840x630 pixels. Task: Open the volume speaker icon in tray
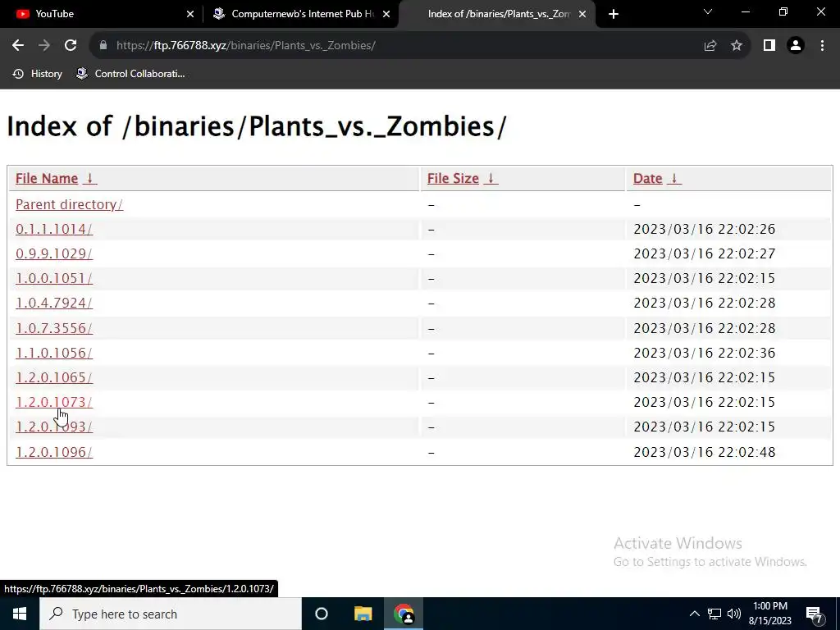[x=734, y=614]
